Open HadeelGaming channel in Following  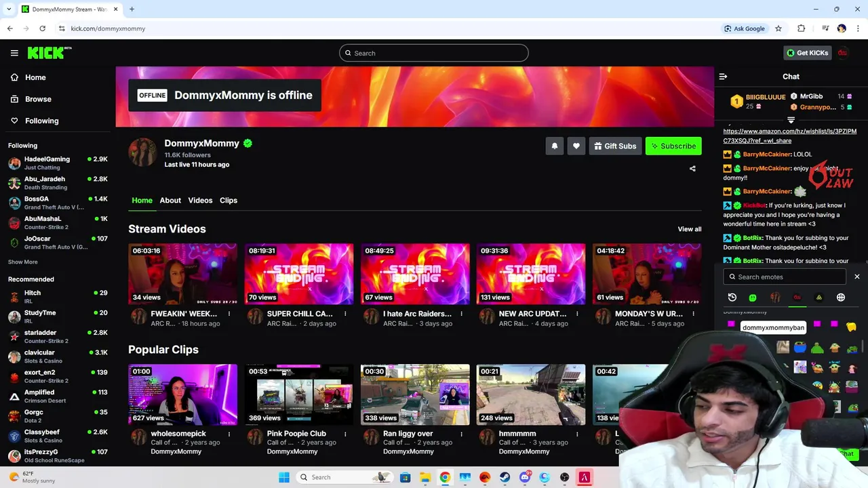[58, 163]
